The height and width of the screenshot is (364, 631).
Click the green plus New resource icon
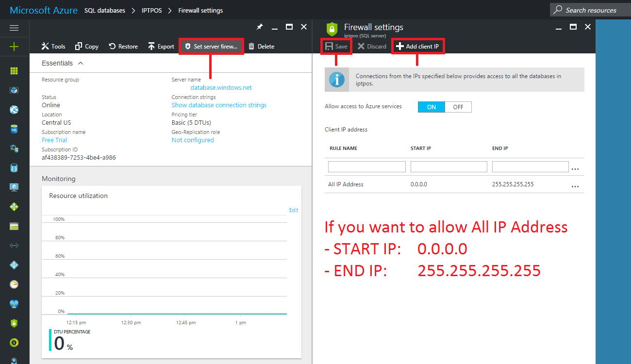[14, 47]
